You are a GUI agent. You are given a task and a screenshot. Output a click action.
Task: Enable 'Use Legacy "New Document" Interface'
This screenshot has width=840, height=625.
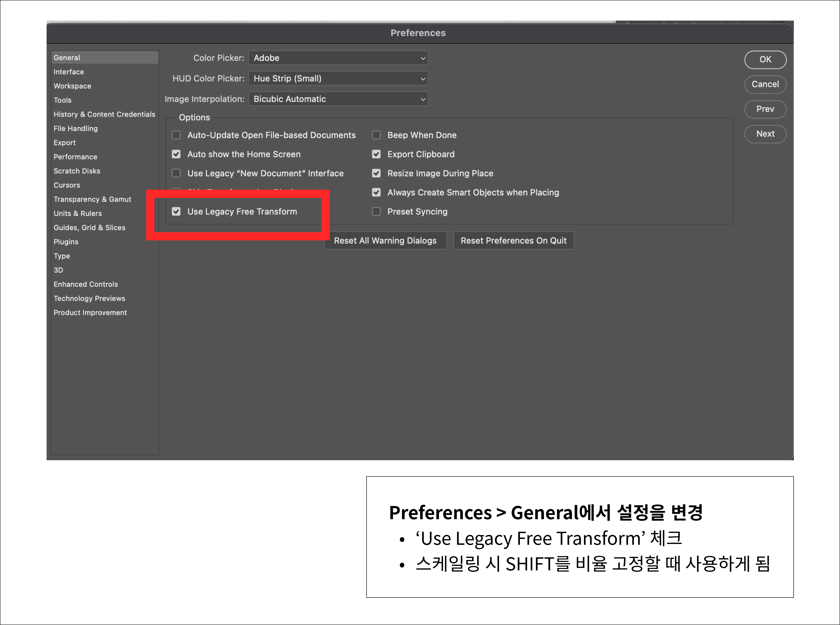coord(176,173)
